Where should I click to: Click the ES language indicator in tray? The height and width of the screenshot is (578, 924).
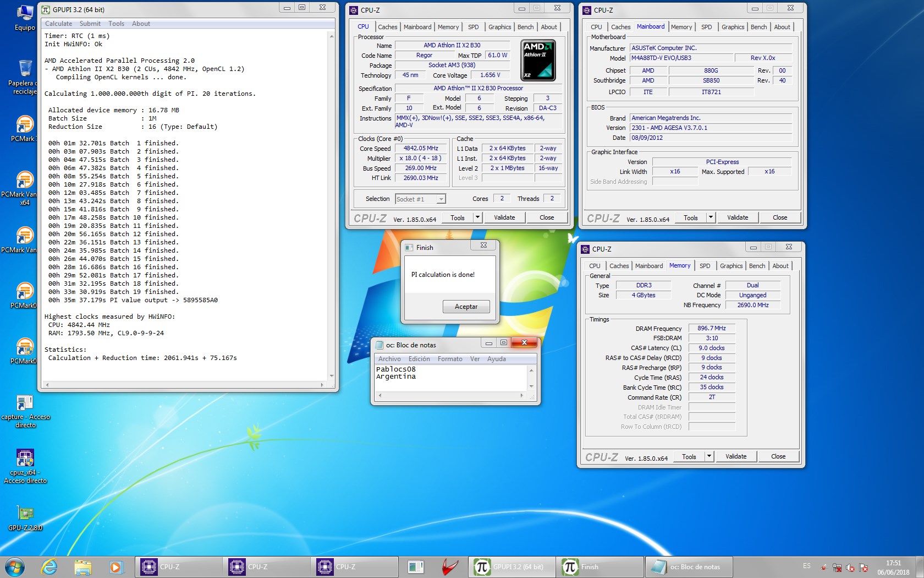pyautogui.click(x=806, y=566)
